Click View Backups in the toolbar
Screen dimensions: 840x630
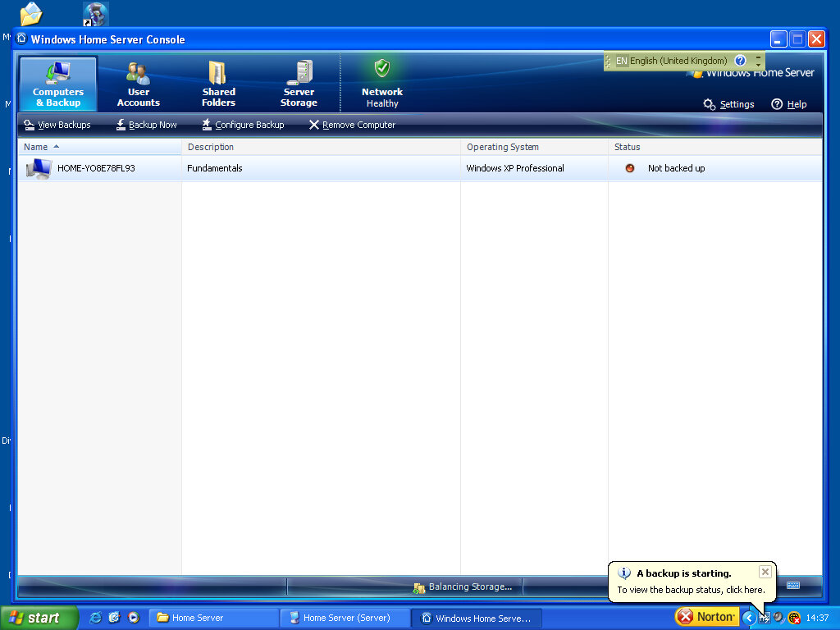point(57,125)
